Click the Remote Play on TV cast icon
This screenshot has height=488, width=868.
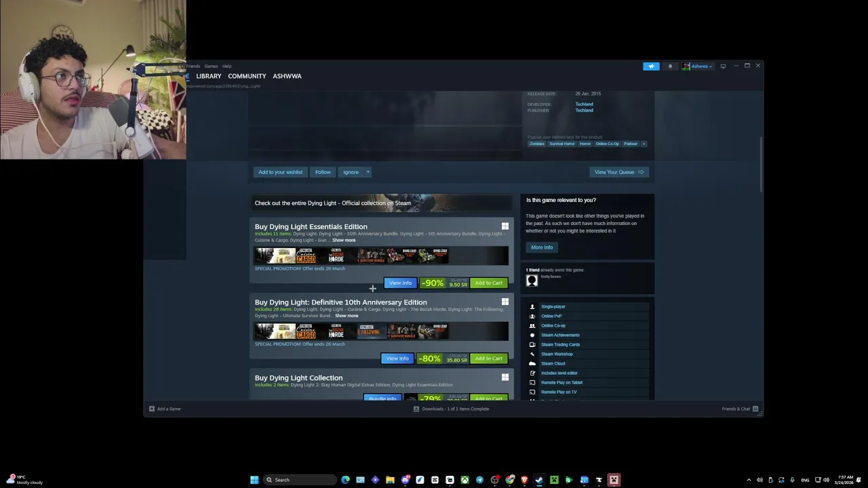(x=532, y=392)
